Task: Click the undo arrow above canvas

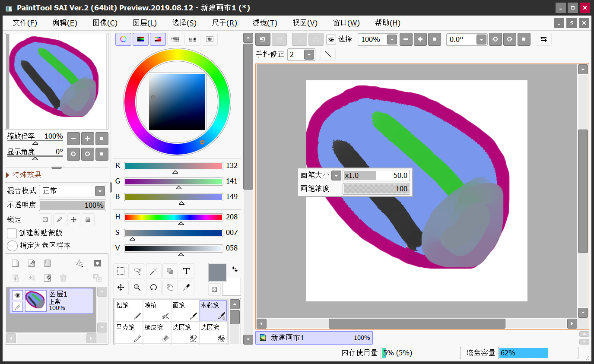Action: [x=263, y=39]
